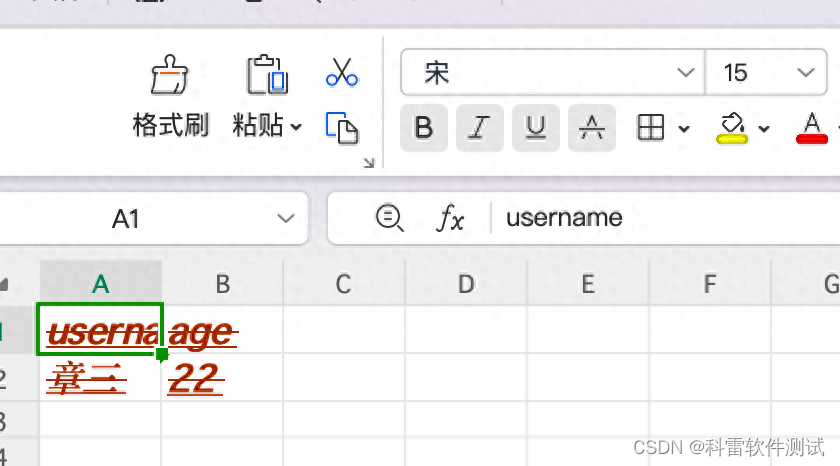Click the Format Painter (格式刷) brush icon
840x466 pixels.
[x=169, y=74]
